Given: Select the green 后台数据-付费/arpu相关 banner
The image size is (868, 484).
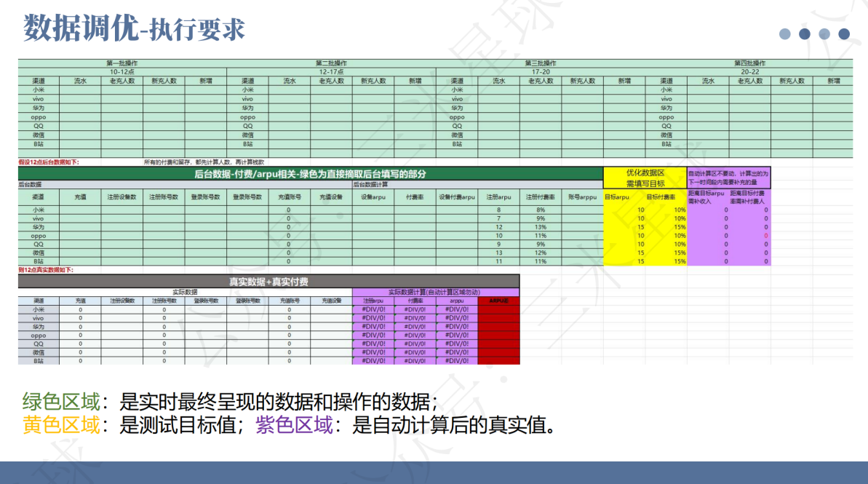Looking at the screenshot, I should pyautogui.click(x=310, y=174).
